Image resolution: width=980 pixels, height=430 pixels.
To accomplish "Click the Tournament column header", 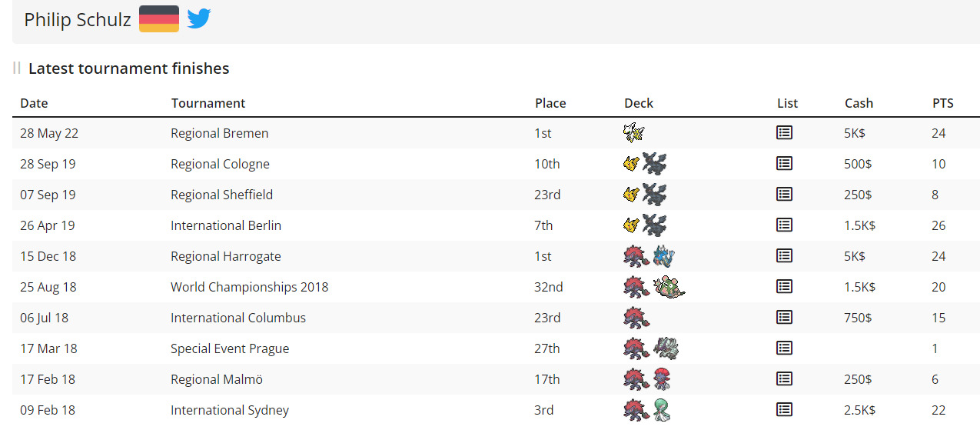I will pos(208,103).
